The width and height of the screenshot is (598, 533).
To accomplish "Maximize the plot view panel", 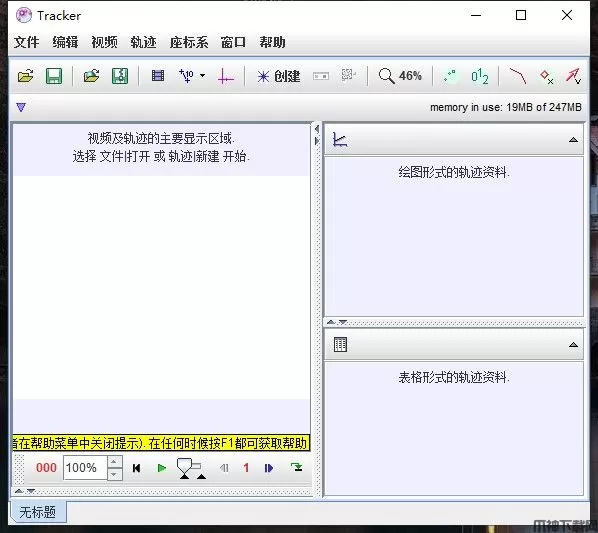I will tap(573, 140).
